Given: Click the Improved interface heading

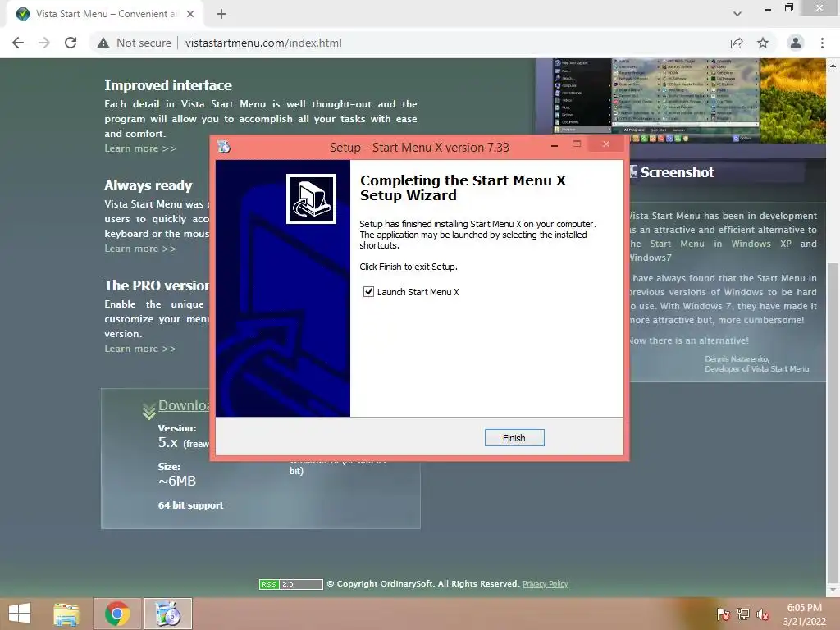Looking at the screenshot, I should pos(168,85).
